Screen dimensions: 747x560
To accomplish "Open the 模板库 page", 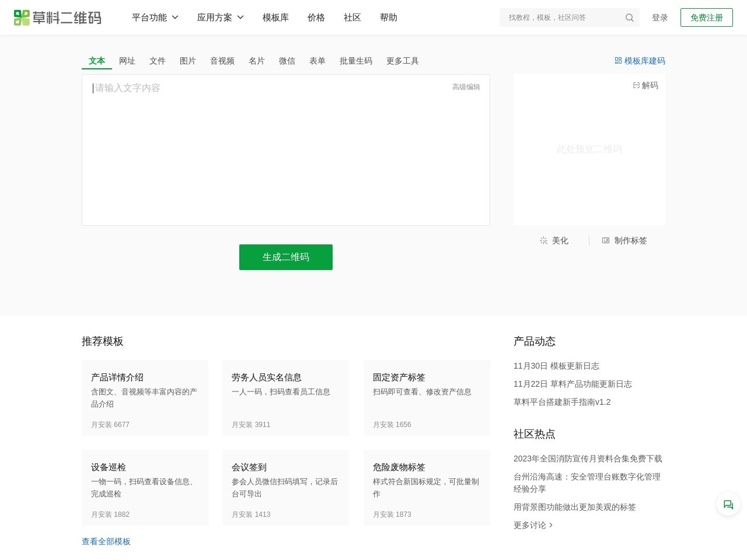I will tap(275, 17).
